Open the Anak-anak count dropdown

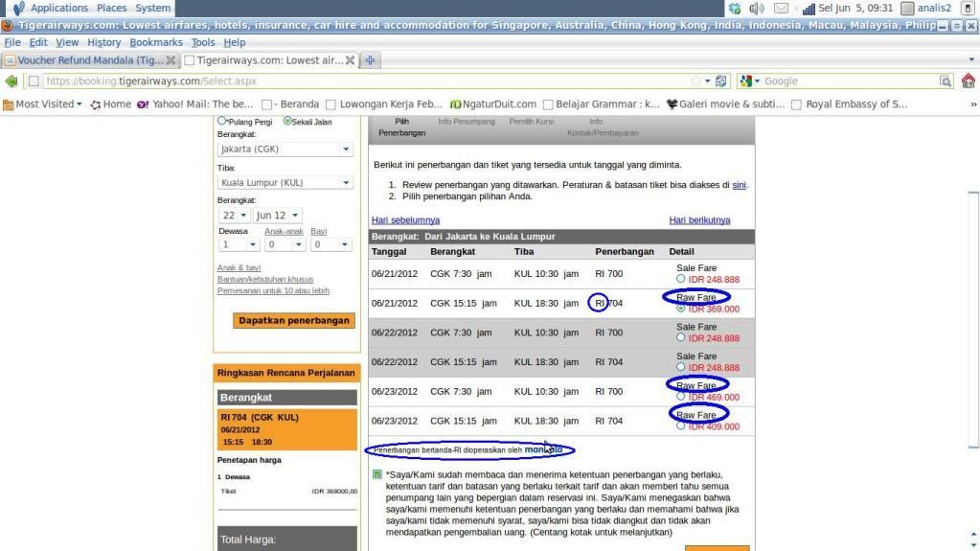(x=285, y=244)
